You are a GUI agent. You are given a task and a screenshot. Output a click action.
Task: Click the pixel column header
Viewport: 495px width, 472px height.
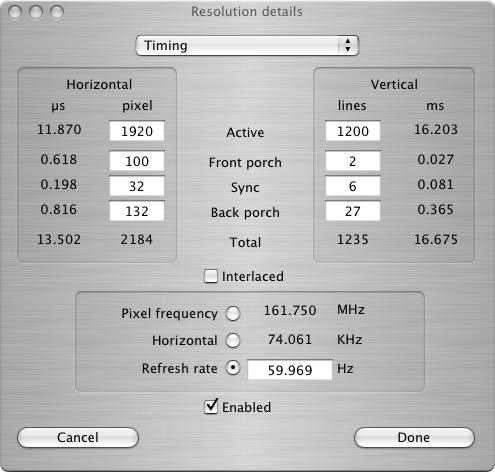pos(137,106)
